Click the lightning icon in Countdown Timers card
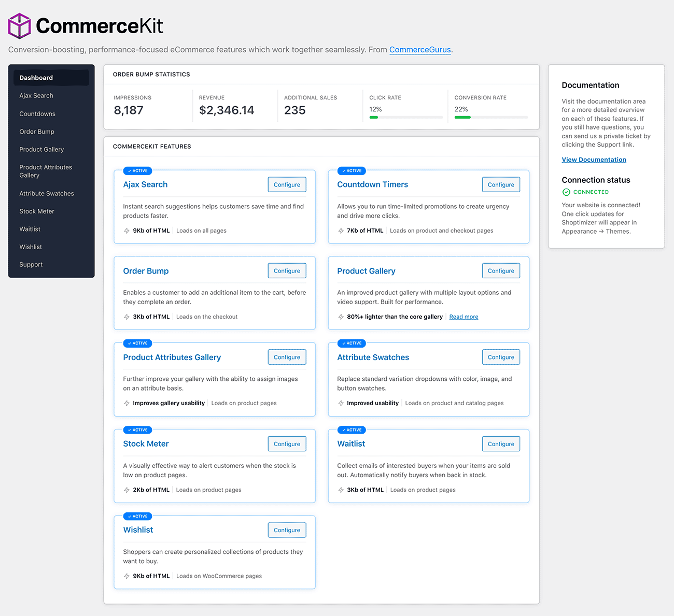Viewport: 674px width, 616px height. (341, 231)
